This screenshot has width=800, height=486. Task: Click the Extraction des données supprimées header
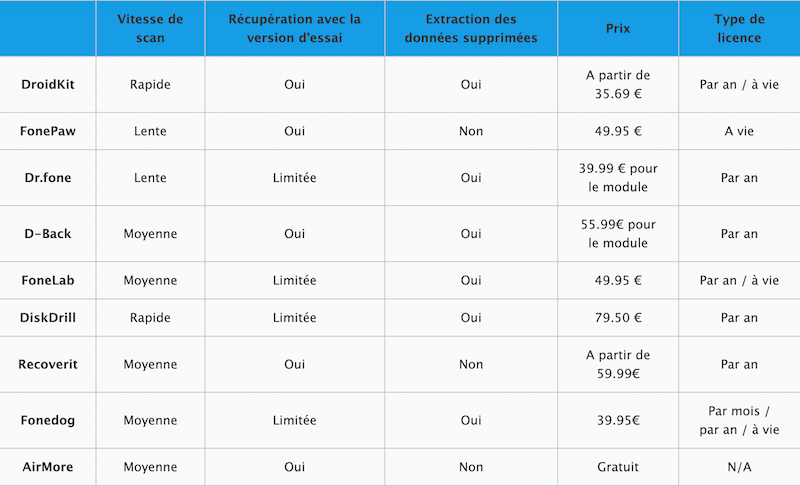[471, 28]
